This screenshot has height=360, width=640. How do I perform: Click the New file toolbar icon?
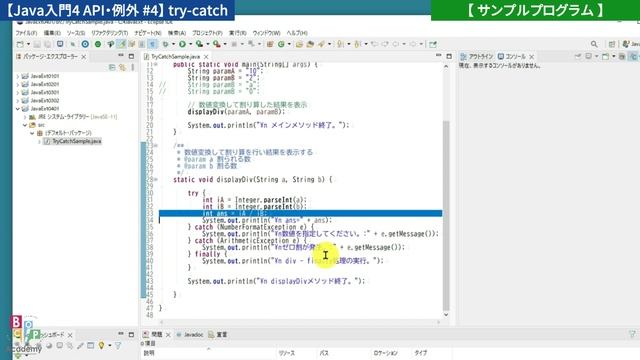click(20, 44)
